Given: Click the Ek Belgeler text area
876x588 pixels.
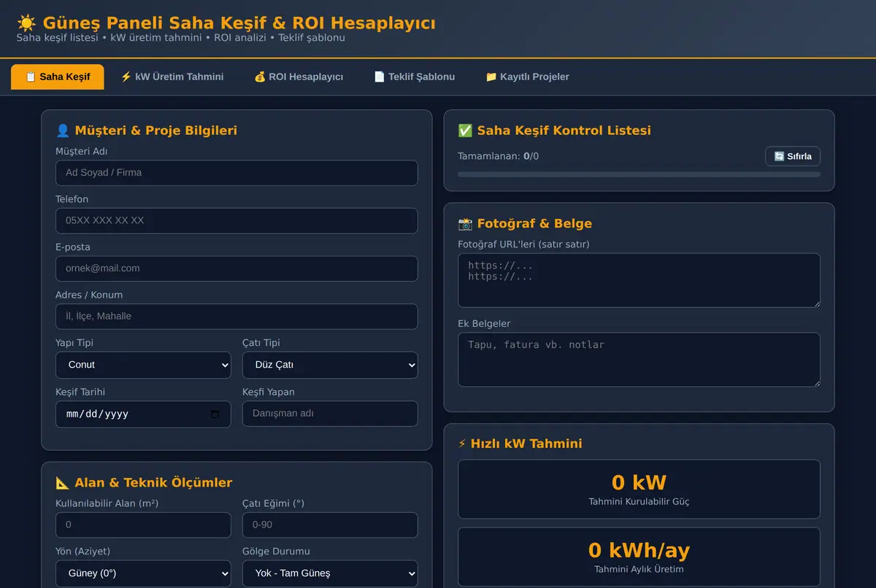Looking at the screenshot, I should [x=639, y=360].
